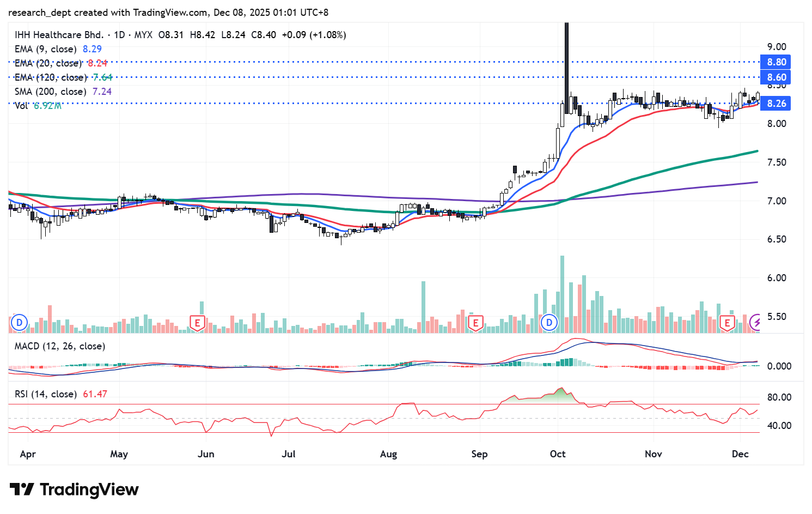Screen dimensions: 812x514
Task: Click the 8.80 price level label
Action: click(777, 62)
